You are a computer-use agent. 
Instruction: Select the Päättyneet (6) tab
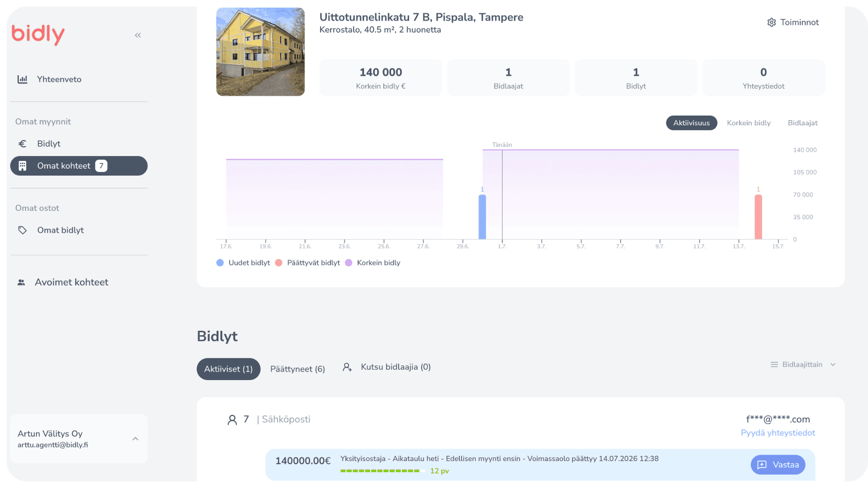point(297,369)
